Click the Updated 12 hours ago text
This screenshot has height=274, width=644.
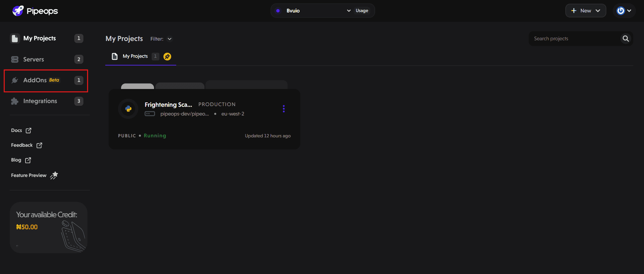pyautogui.click(x=268, y=136)
